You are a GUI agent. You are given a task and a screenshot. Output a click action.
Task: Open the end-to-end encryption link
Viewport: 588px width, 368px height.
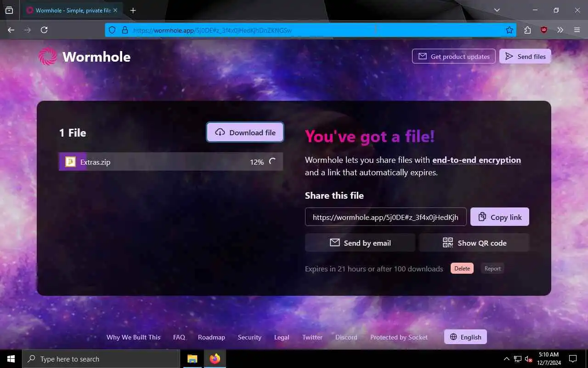tap(476, 160)
